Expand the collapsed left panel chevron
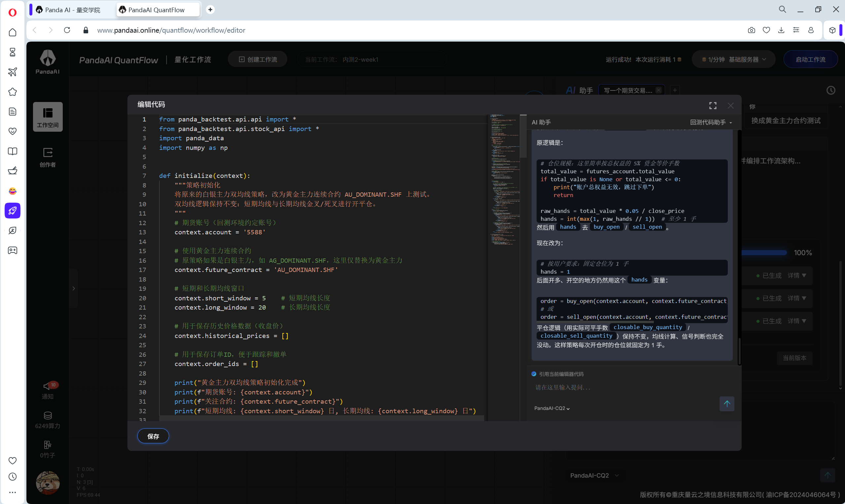Viewport: 845px width, 504px height. click(x=74, y=289)
